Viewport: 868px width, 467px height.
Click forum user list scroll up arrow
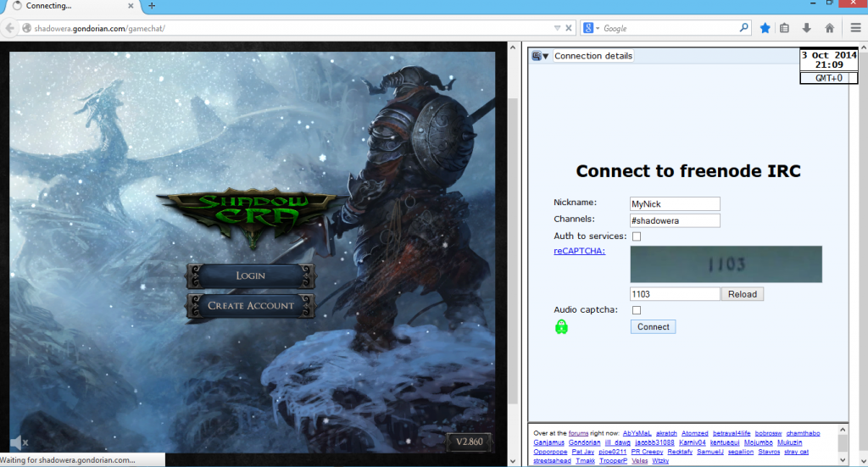click(843, 430)
